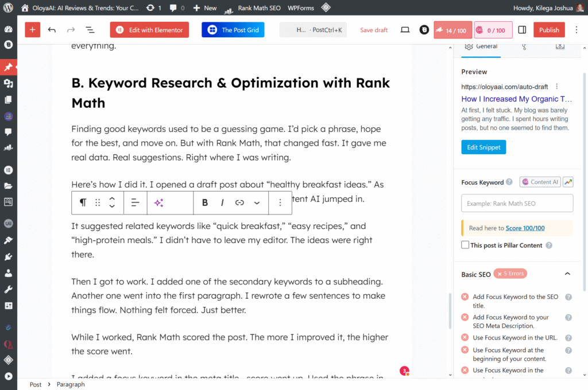Click the How I Increased My Organic title link
The height and width of the screenshot is (390, 588).
(x=516, y=99)
